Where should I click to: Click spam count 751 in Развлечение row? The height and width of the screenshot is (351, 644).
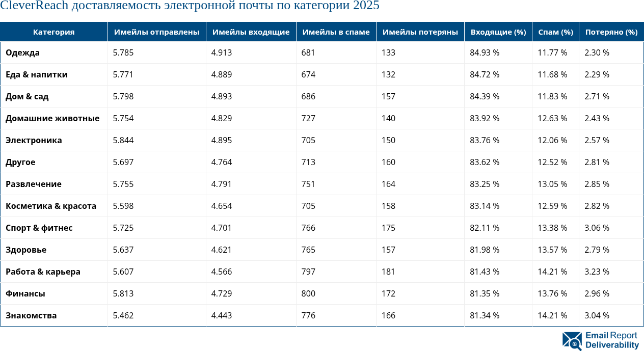click(308, 184)
